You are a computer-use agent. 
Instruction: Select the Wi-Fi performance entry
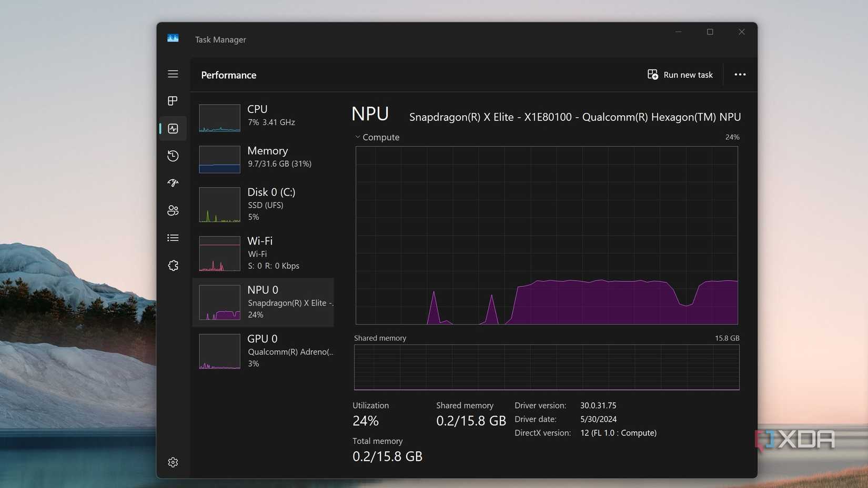click(x=263, y=253)
